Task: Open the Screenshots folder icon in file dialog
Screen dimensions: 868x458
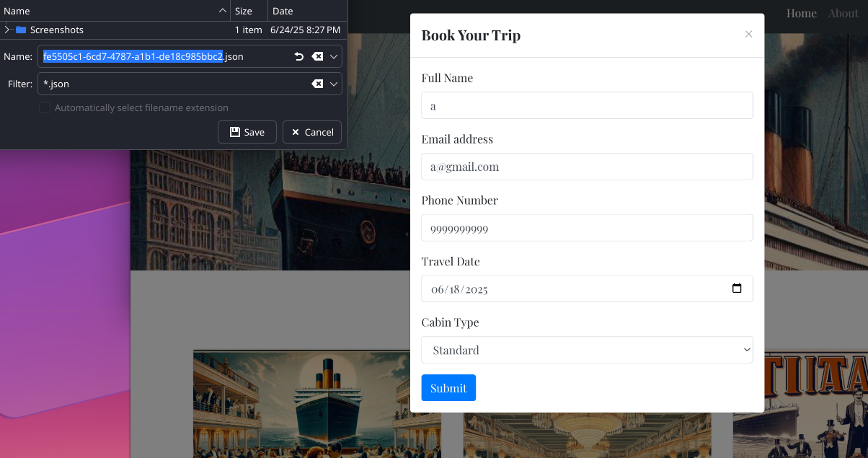Action: (21, 30)
